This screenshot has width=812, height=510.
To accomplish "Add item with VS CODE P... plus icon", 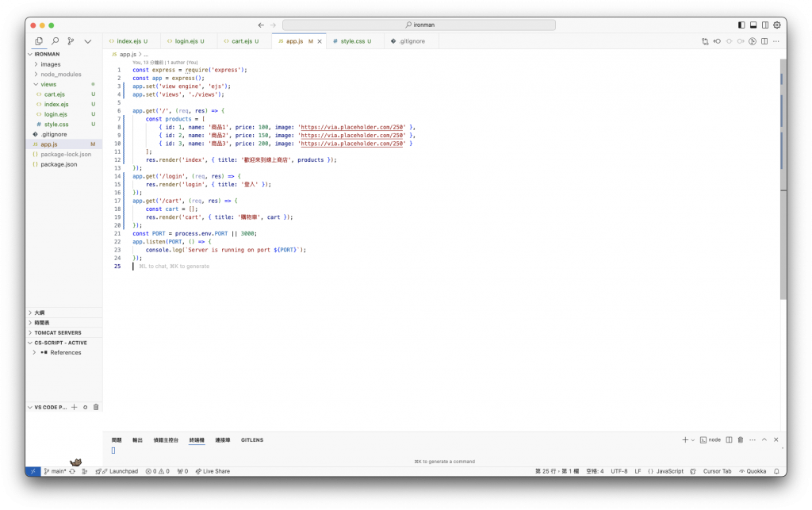I will [74, 408].
